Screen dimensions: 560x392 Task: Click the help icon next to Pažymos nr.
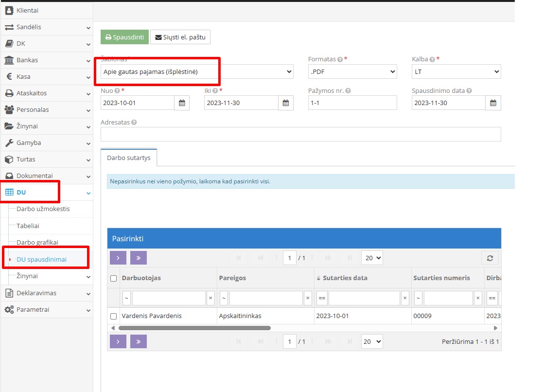(x=348, y=91)
